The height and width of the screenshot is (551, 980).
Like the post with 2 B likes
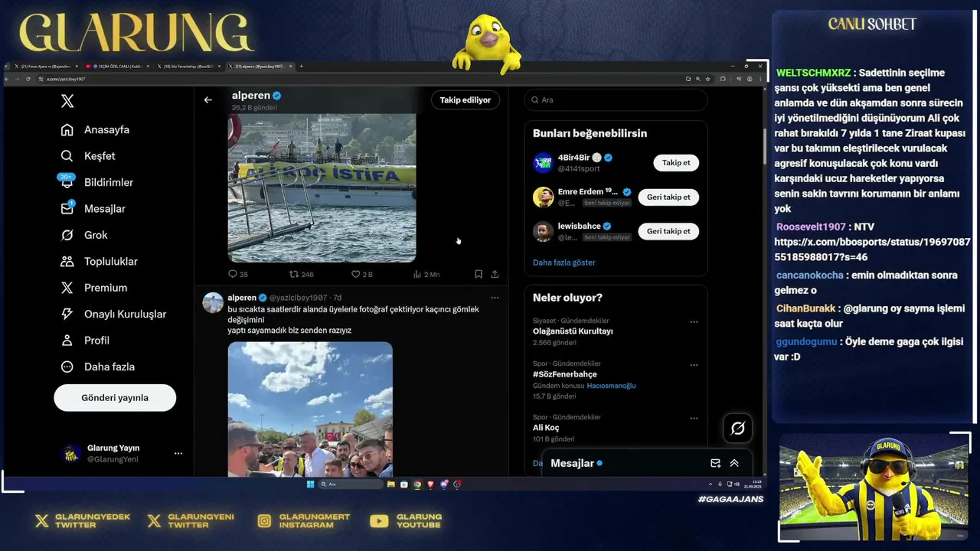tap(355, 274)
